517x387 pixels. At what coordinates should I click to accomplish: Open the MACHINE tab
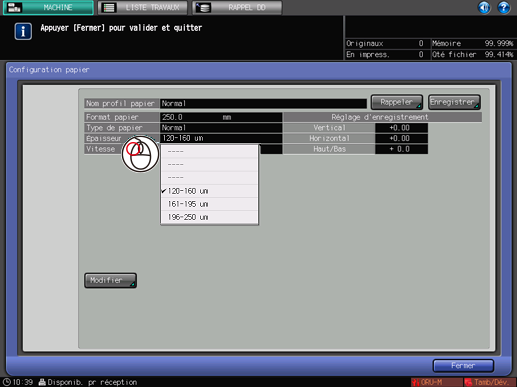click(48, 7)
